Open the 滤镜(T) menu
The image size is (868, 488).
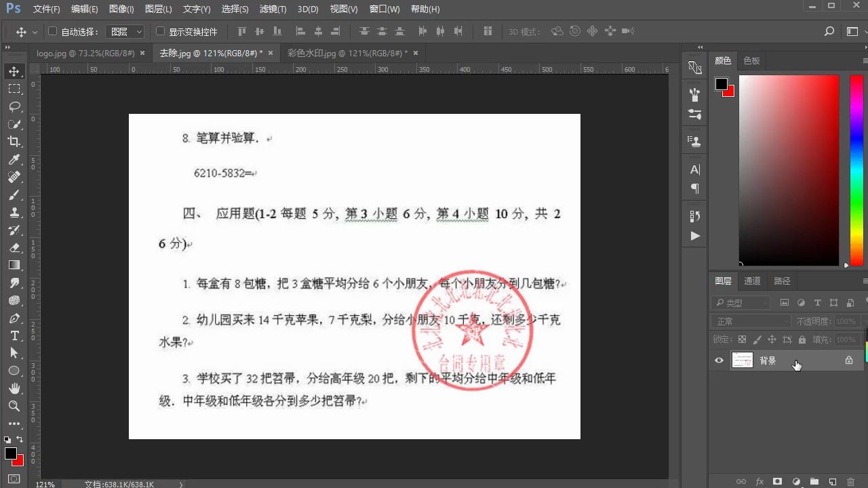pyautogui.click(x=273, y=9)
